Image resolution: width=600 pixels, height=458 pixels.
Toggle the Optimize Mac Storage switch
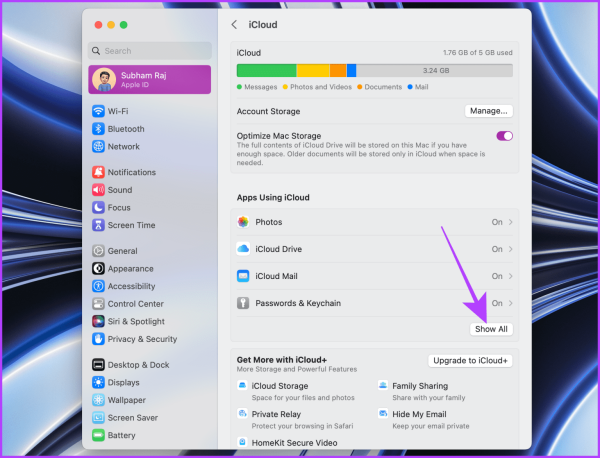pyautogui.click(x=504, y=136)
